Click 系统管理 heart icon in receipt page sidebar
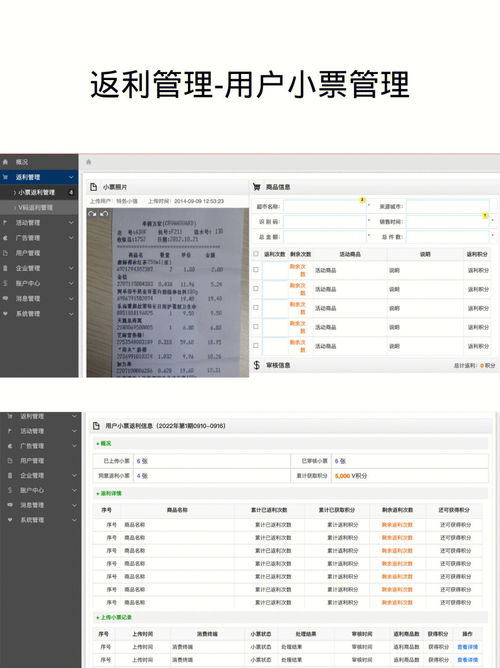The image size is (500, 668). [x=5, y=314]
